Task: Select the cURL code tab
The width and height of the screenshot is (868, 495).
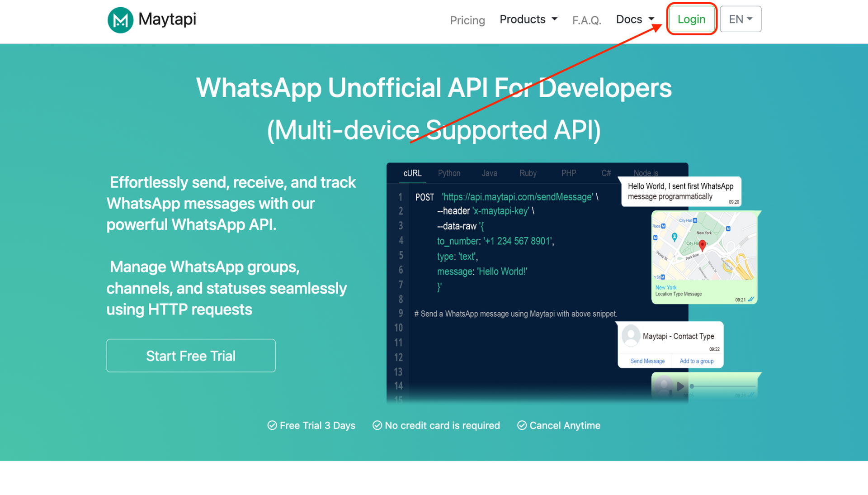Action: [412, 173]
